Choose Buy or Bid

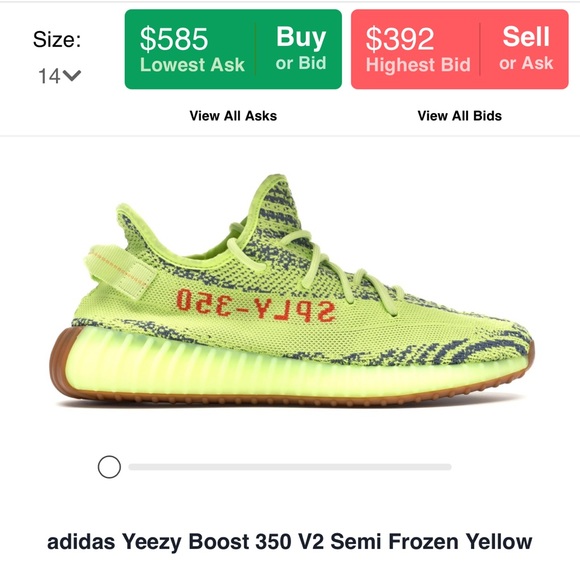301,48
